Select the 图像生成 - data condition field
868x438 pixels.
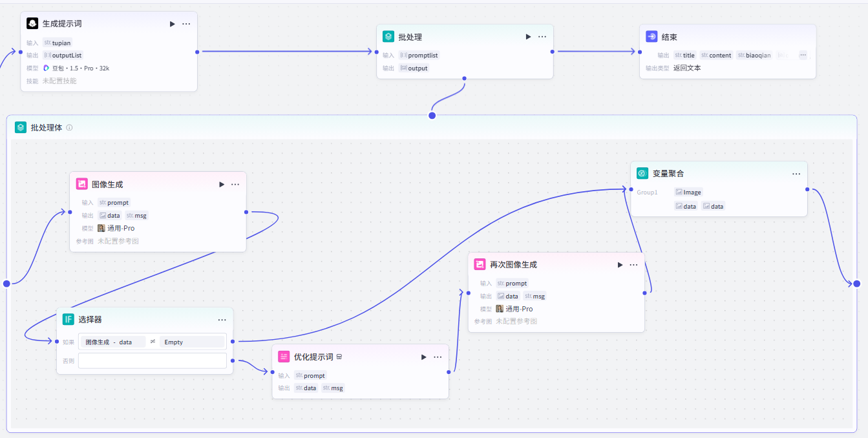click(x=112, y=342)
